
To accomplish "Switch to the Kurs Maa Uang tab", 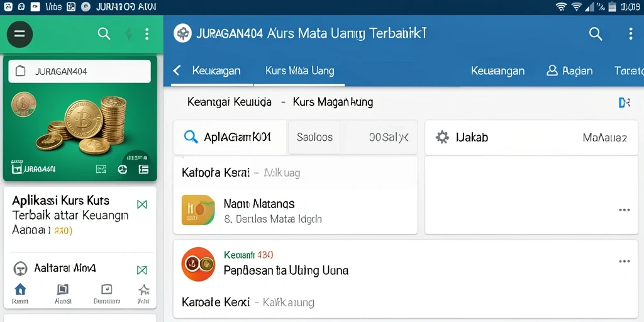I will (x=300, y=70).
